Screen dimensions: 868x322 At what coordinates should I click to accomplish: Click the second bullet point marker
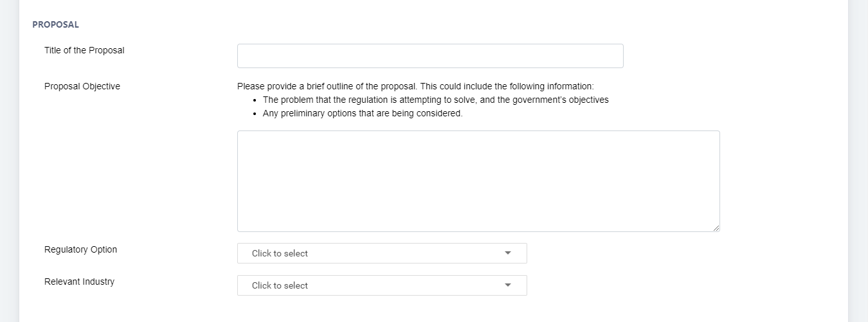pyautogui.click(x=255, y=114)
